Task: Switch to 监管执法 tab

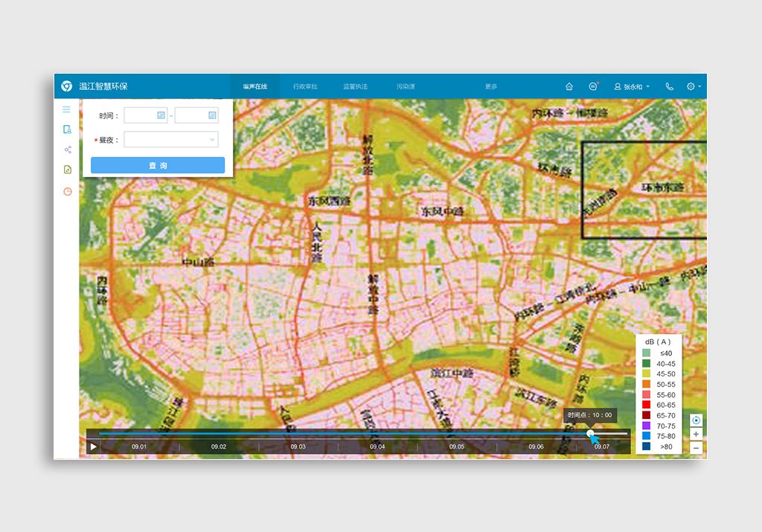Action: [x=355, y=86]
